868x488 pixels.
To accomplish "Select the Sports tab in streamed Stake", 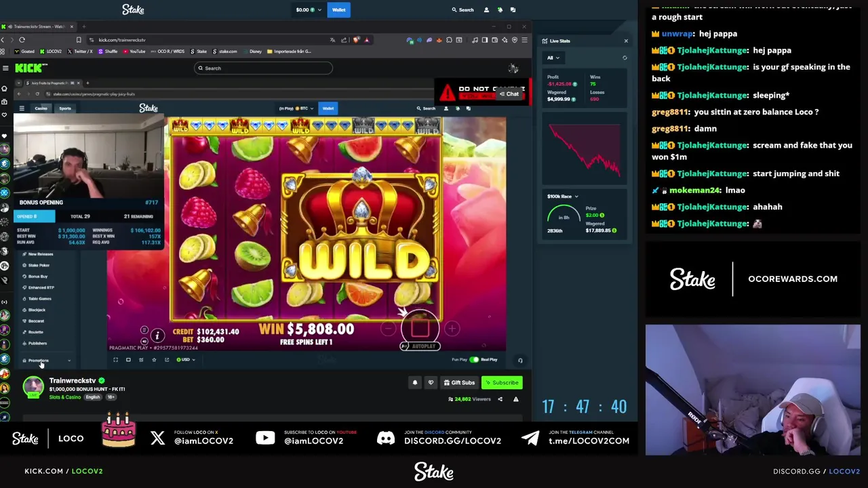I will (x=64, y=108).
